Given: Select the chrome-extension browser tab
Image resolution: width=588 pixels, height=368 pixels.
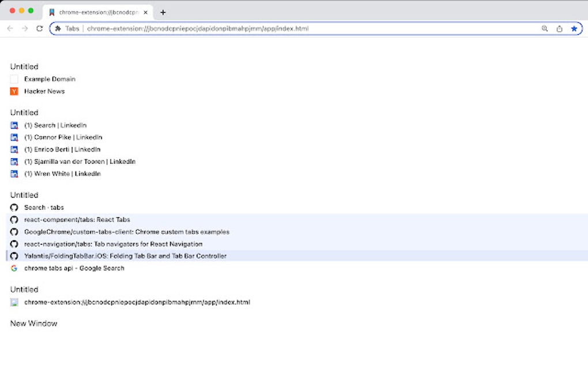Looking at the screenshot, I should (98, 12).
